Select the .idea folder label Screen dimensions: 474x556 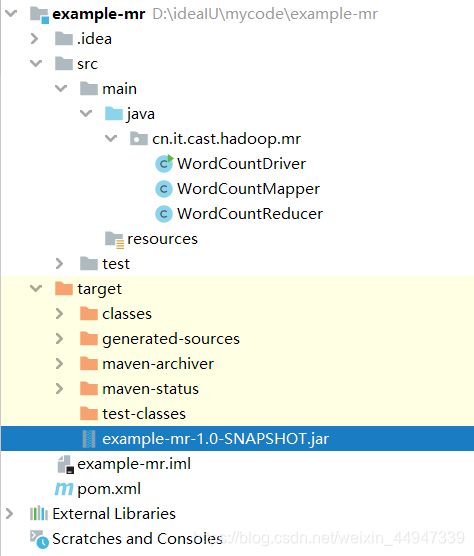[95, 39]
